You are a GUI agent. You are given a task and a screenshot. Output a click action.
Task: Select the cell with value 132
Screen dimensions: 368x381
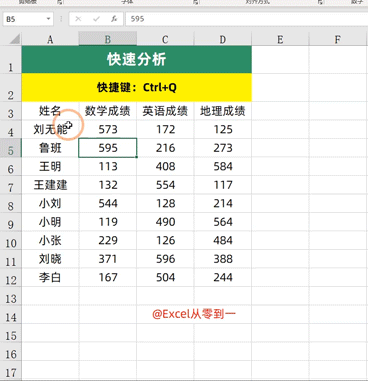[108, 185]
